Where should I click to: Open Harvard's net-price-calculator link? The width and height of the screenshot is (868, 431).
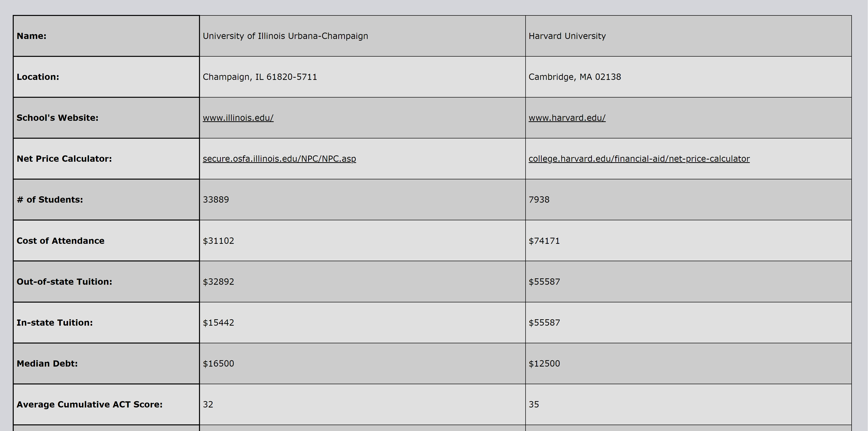pyautogui.click(x=639, y=159)
